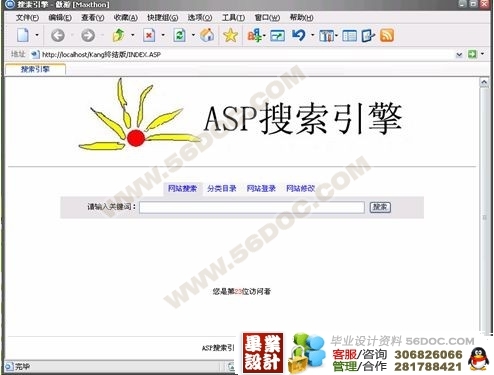Open the 网站登录 link

coord(261,189)
